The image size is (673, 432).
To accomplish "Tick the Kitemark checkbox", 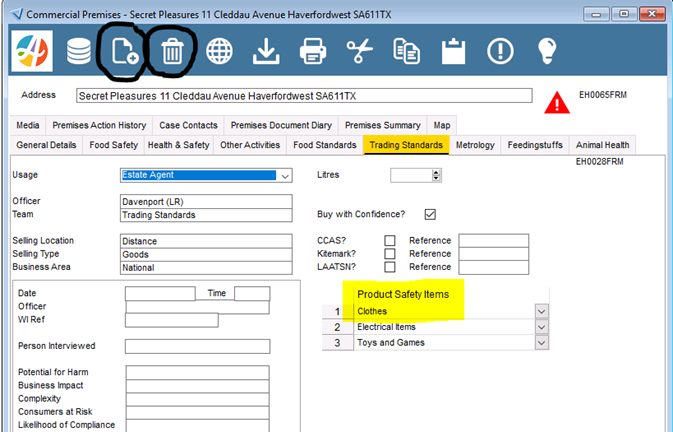I will 390,254.
